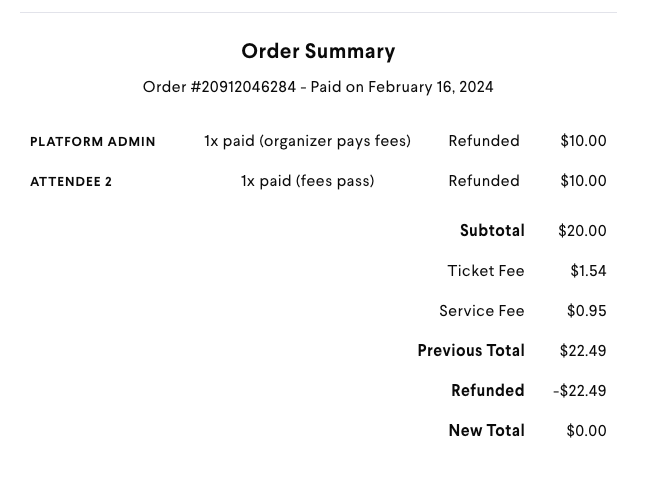
Task: Click the Refunded status for Platform Admin
Action: click(x=484, y=141)
